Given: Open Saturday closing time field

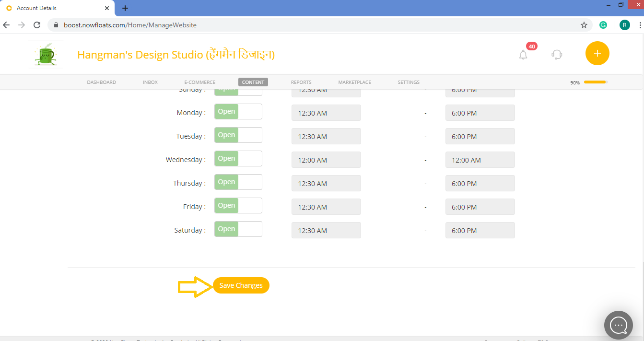Looking at the screenshot, I should 480,231.
